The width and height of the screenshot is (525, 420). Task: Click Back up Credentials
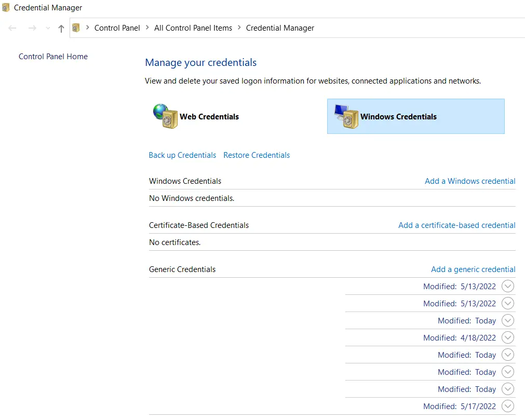pos(182,155)
